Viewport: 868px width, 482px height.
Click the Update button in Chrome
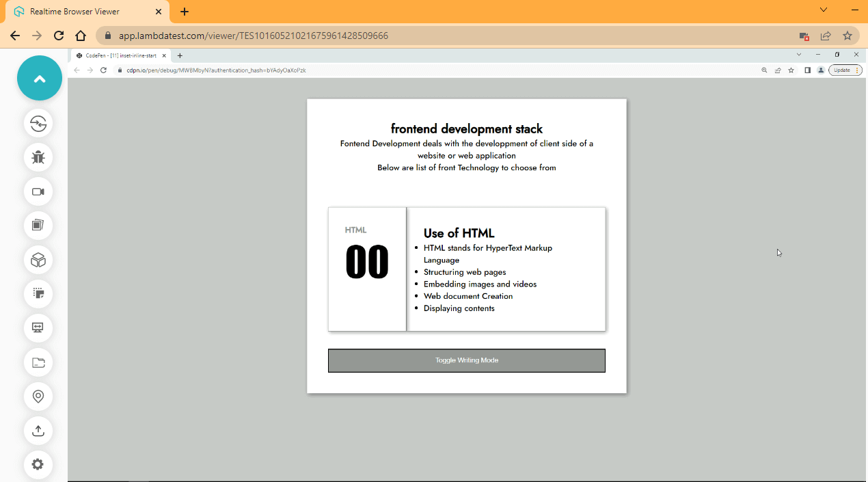[x=842, y=70]
